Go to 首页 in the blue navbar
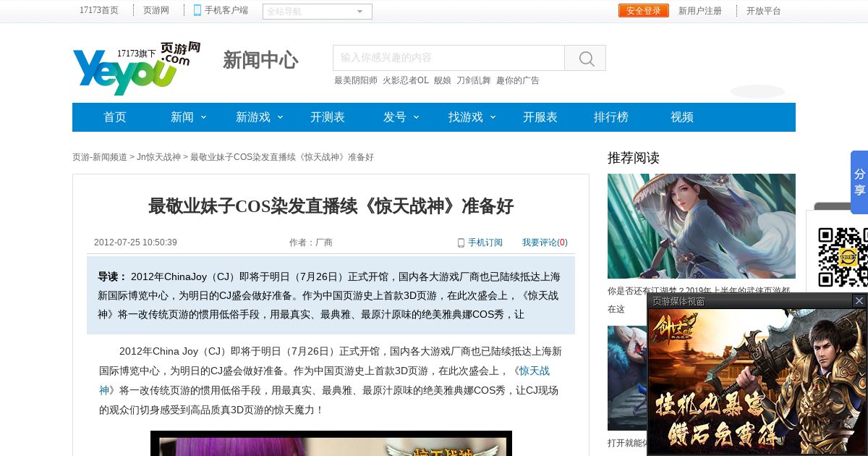Image resolution: width=868 pixels, height=456 pixels. pos(115,117)
